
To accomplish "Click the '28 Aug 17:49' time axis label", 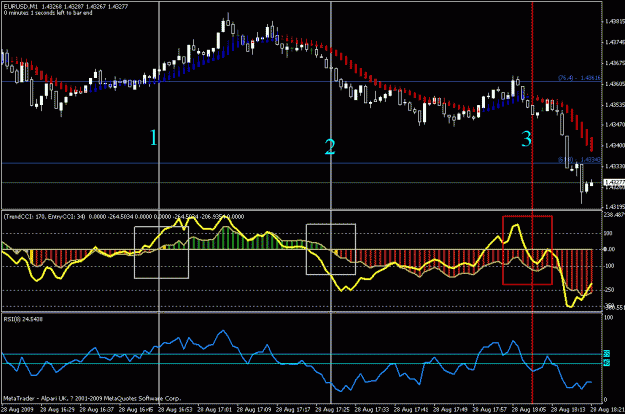I will [x=451, y=410].
